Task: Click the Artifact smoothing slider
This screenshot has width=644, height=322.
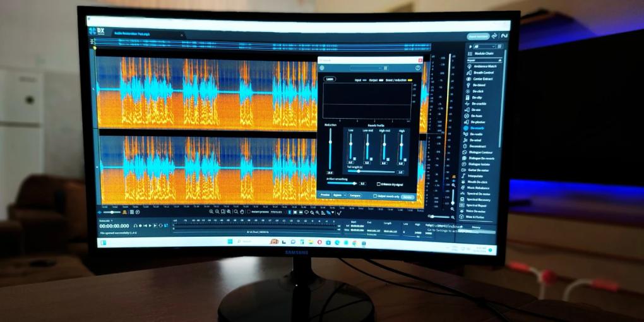Action: tap(343, 183)
